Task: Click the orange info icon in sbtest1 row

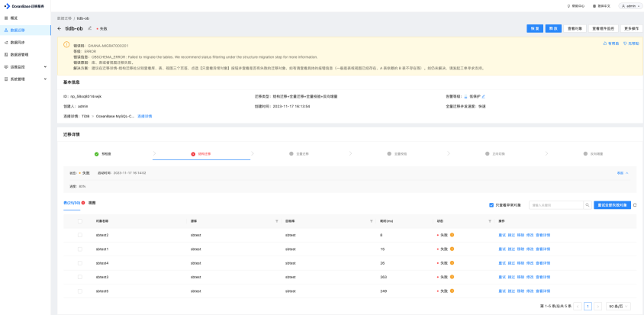Action: pos(452,249)
